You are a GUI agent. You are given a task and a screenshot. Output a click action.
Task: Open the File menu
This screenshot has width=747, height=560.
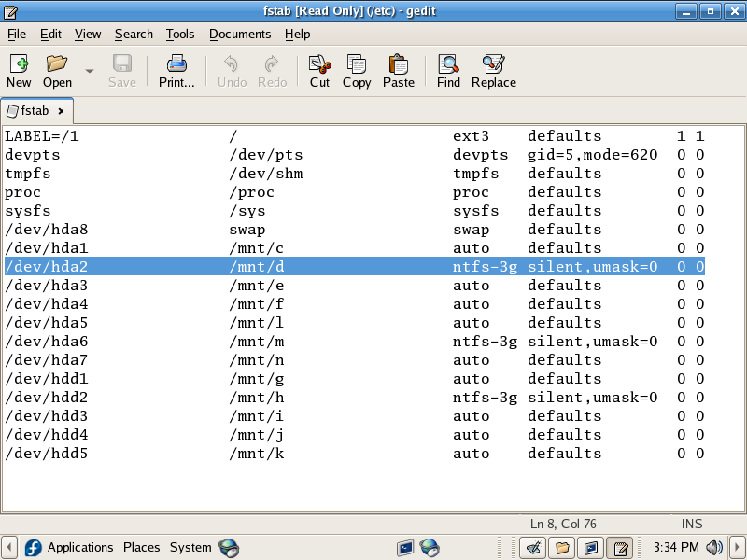(x=17, y=34)
